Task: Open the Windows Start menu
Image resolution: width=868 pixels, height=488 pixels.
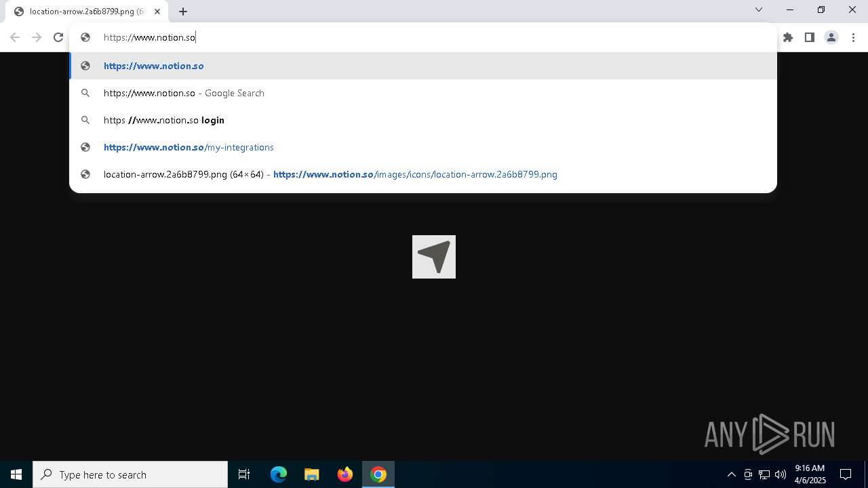Action: click(16, 474)
